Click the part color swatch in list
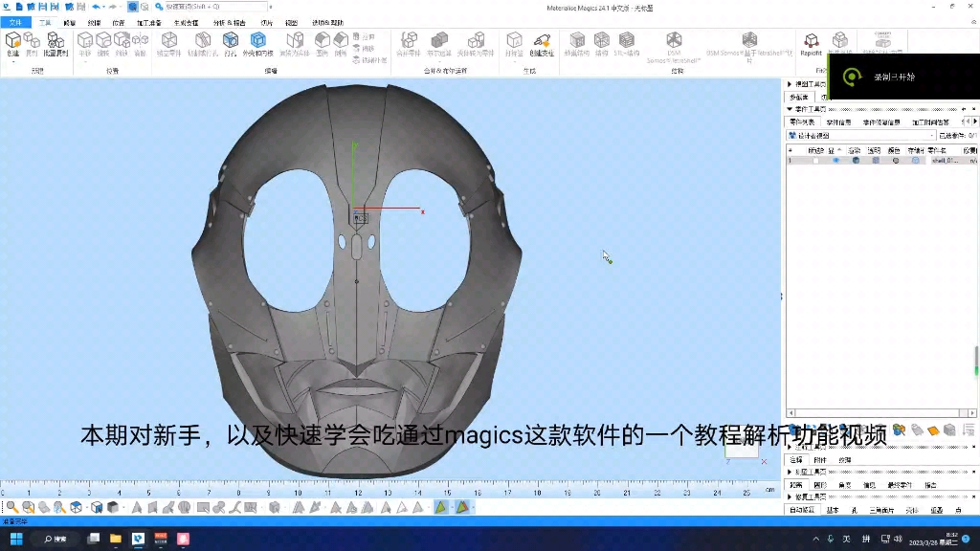Image resolution: width=980 pixels, height=551 pixels. point(895,161)
